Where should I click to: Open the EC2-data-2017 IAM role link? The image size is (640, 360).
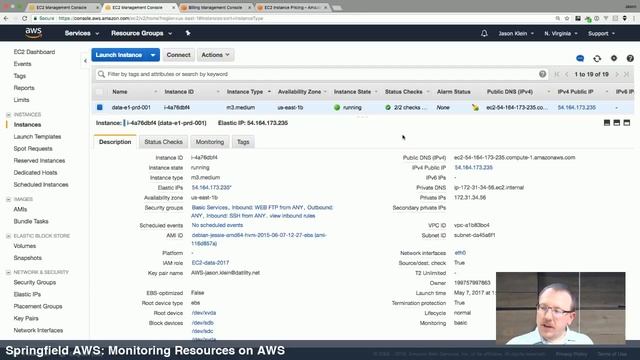tap(210, 262)
